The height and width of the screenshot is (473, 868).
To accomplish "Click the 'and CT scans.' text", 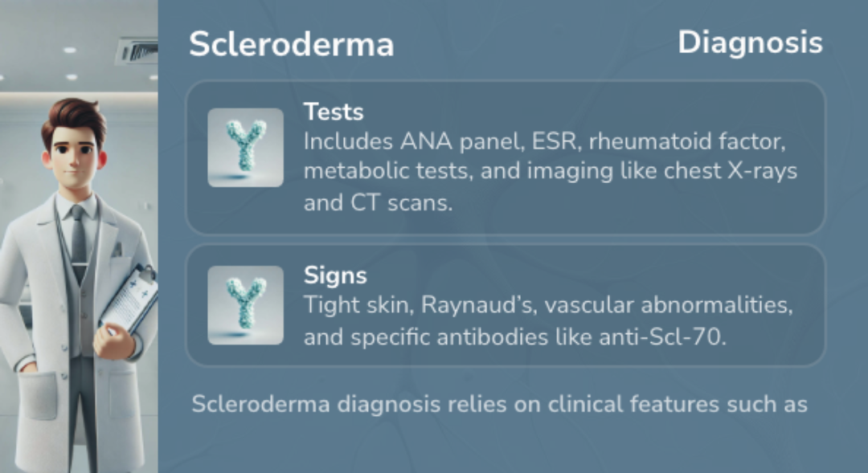I will coord(378,202).
